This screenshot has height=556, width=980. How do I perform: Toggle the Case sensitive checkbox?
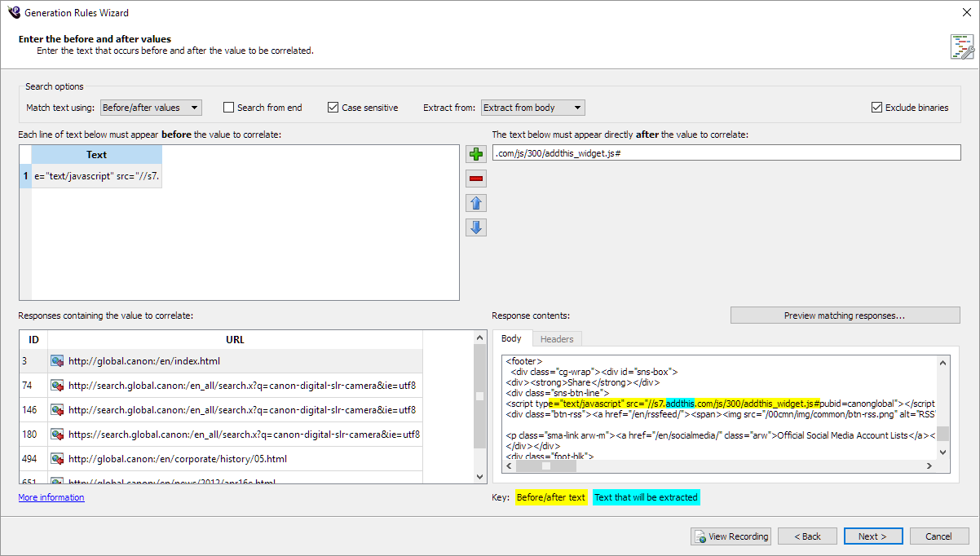[x=333, y=108]
